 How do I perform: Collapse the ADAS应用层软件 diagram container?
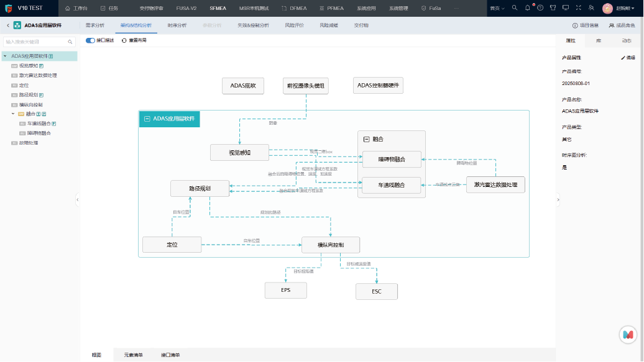click(x=147, y=119)
